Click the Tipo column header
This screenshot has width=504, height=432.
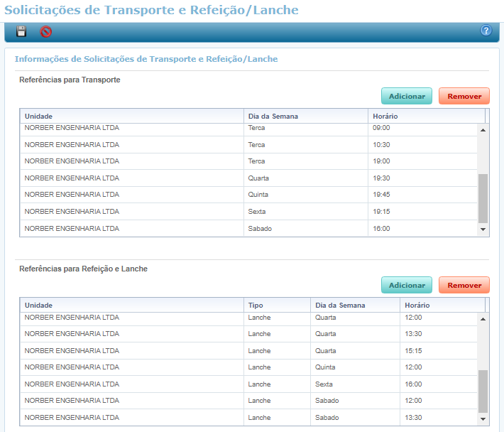276,305
